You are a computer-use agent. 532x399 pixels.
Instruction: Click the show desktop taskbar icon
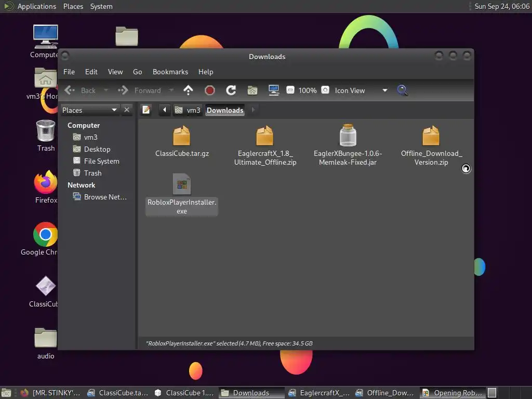[x=6, y=393]
